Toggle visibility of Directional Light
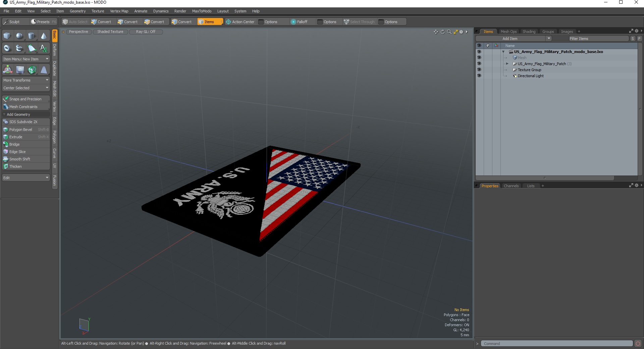Screen dimensions: 644x349 pos(479,76)
